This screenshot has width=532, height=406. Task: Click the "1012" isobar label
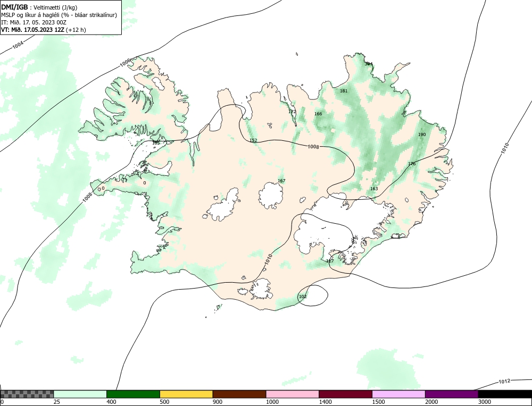tap(504, 382)
